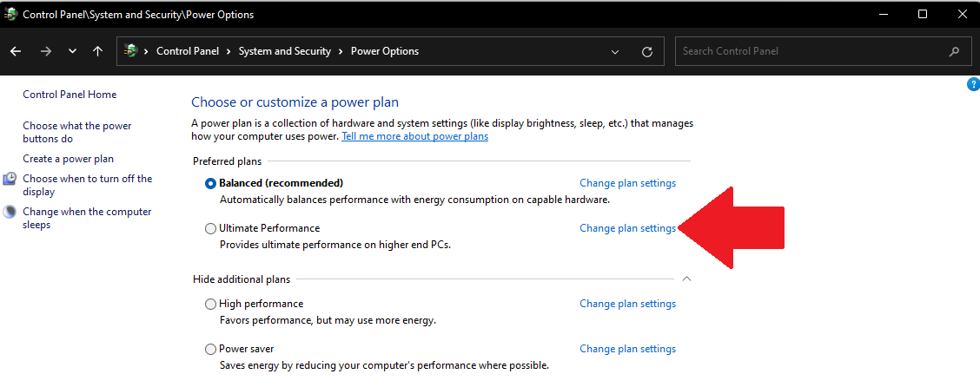The width and height of the screenshot is (980, 387).
Task: Click the Power Options address bar icon
Action: pos(130,51)
